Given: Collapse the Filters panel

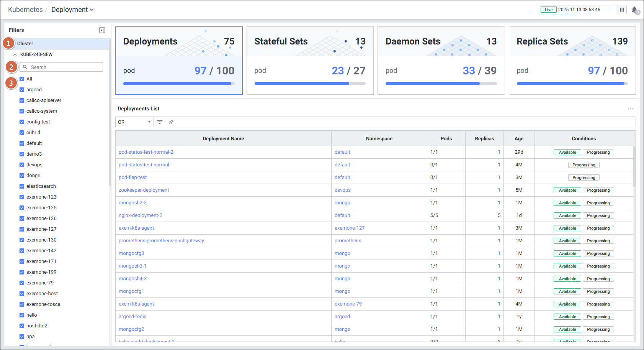Looking at the screenshot, I should (x=102, y=30).
